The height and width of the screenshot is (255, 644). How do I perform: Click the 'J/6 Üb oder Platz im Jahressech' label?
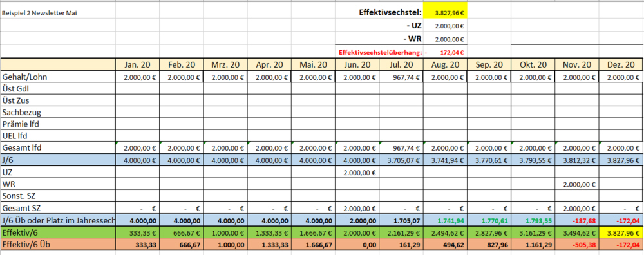58,220
